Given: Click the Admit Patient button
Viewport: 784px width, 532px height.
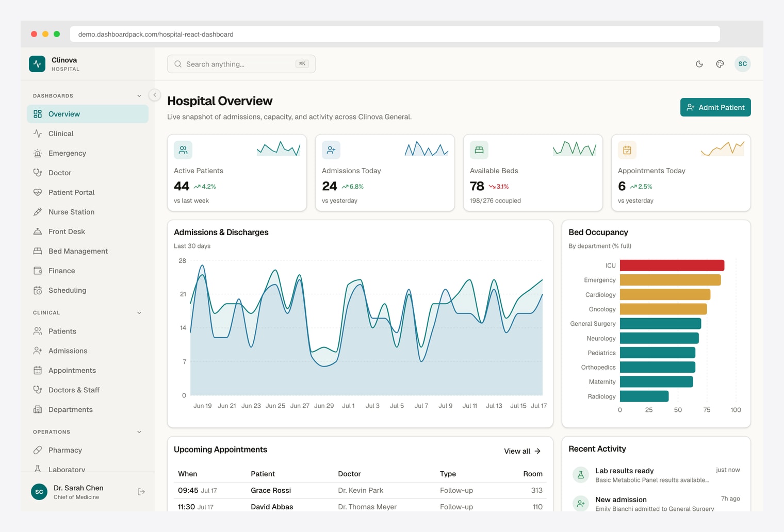Looking at the screenshot, I should click(x=715, y=107).
